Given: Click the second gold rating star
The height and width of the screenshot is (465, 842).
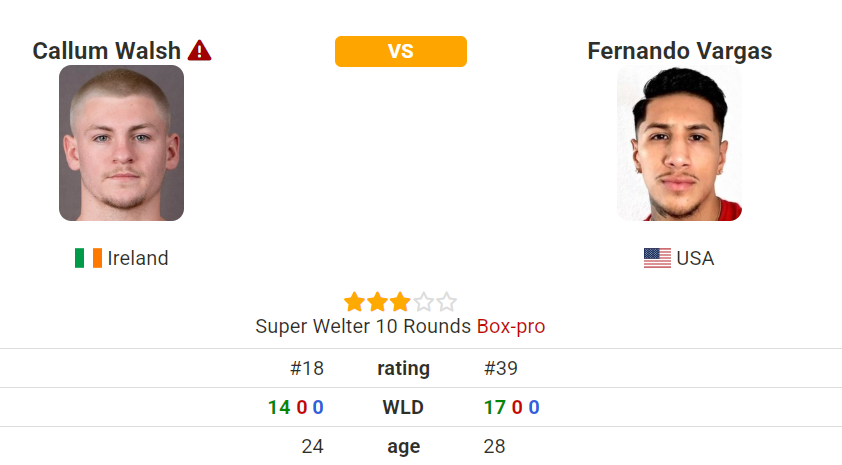Looking at the screenshot, I should 378,302.
